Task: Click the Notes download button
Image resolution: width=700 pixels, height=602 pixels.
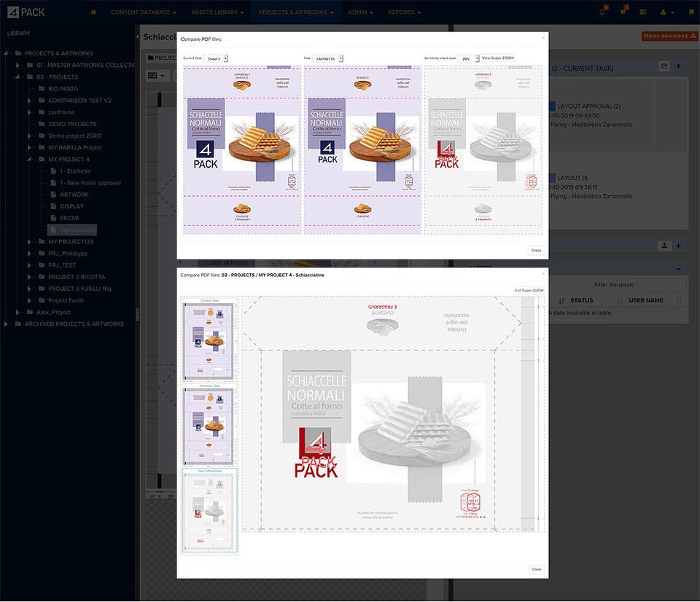Action: click(669, 36)
